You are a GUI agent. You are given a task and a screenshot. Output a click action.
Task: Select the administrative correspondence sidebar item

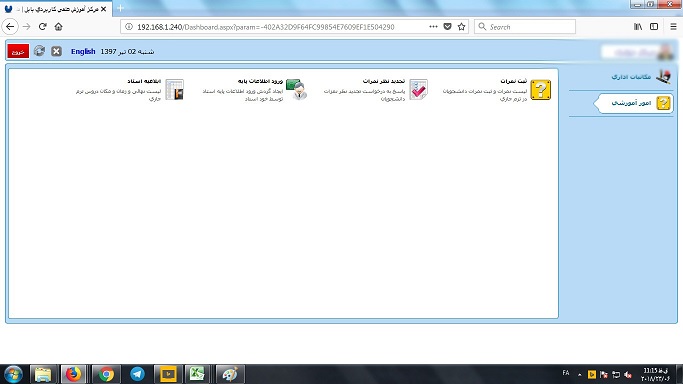pyautogui.click(x=640, y=77)
